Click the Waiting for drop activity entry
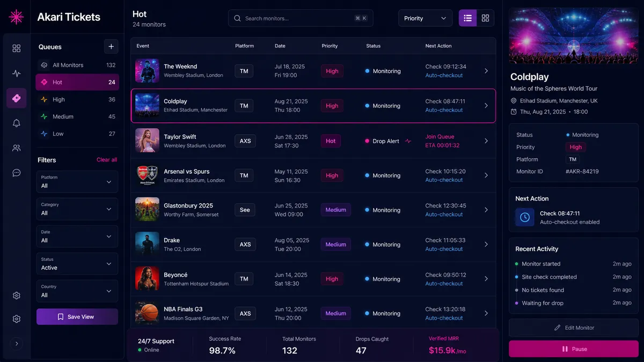Image resolution: width=644 pixels, height=362 pixels. pyautogui.click(x=574, y=303)
